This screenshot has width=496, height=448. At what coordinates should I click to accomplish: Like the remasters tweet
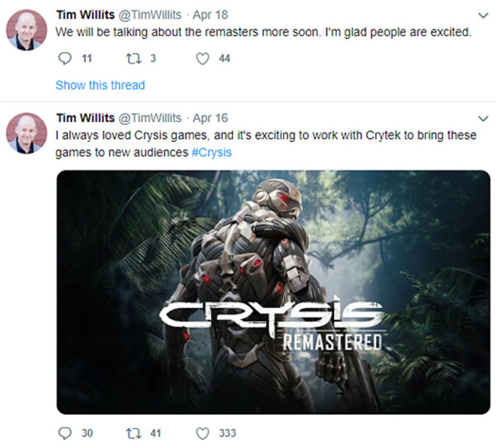[x=202, y=58]
